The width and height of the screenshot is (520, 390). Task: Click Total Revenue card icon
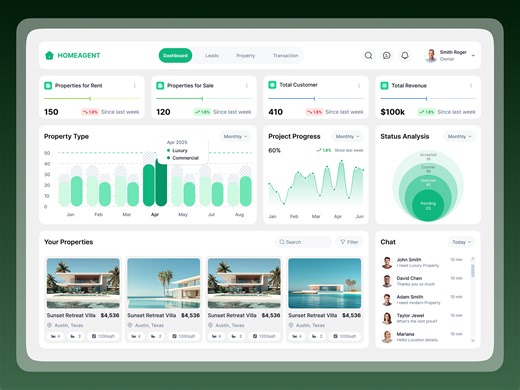[384, 85]
